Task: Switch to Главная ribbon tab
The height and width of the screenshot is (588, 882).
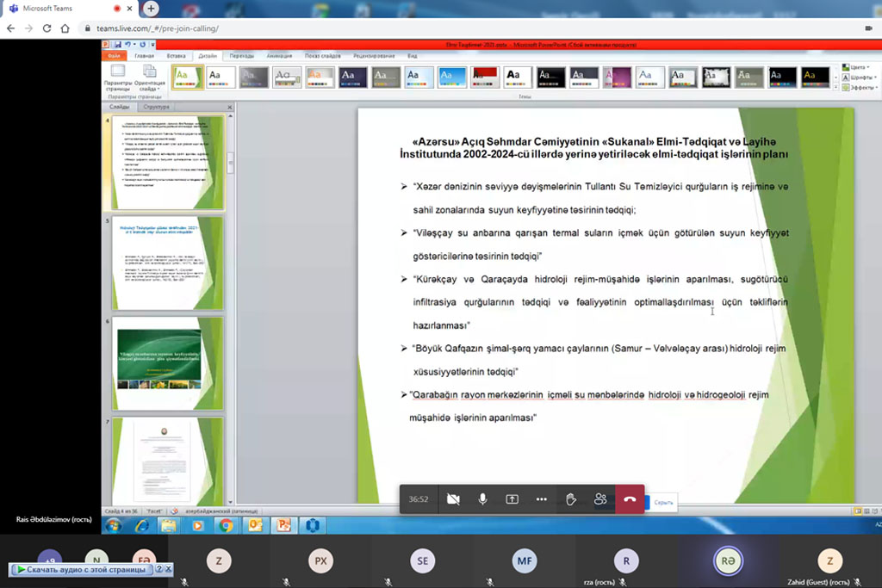Action: click(144, 56)
